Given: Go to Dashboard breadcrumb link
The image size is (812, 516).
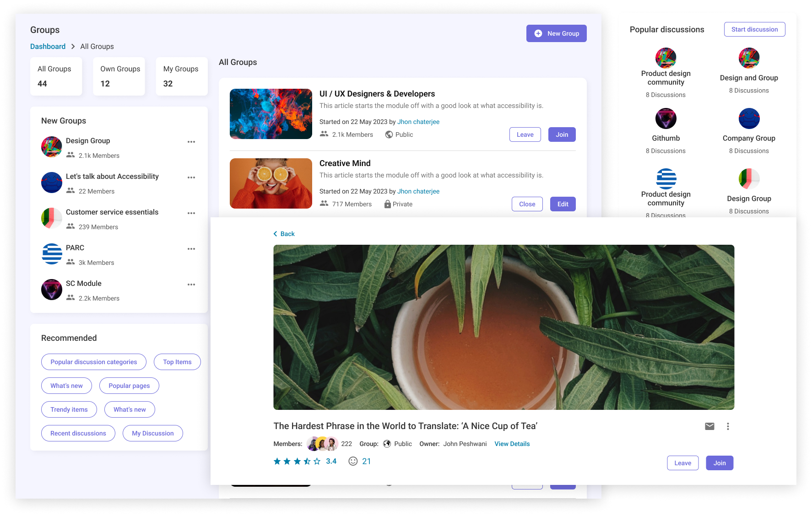Looking at the screenshot, I should point(48,47).
